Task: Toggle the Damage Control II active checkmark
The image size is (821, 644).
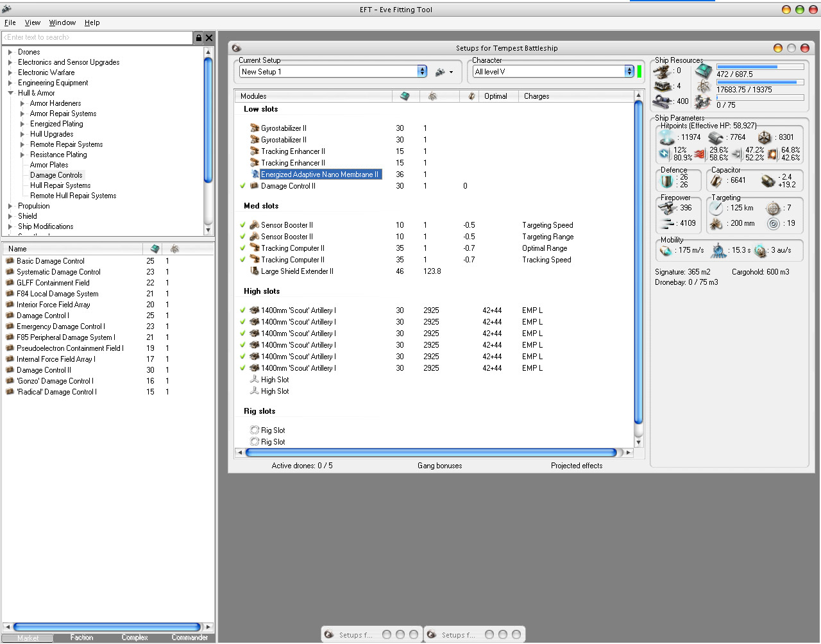Action: point(243,186)
